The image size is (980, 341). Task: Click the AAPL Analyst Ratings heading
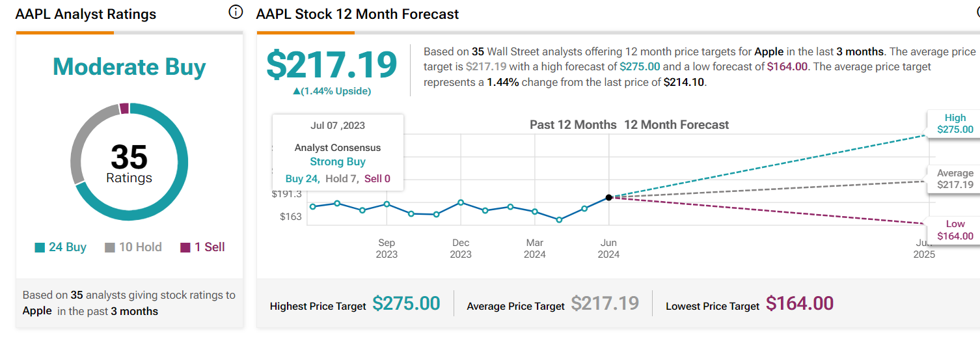[x=86, y=14]
